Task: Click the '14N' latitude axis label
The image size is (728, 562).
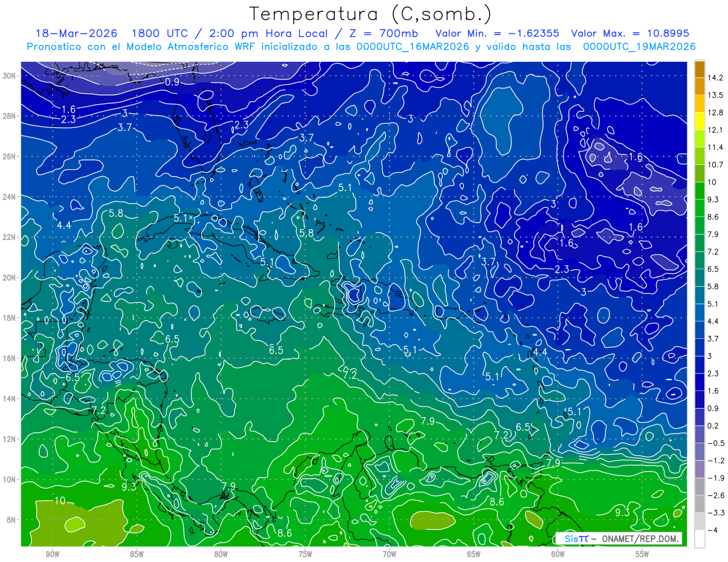Action: [x=9, y=398]
